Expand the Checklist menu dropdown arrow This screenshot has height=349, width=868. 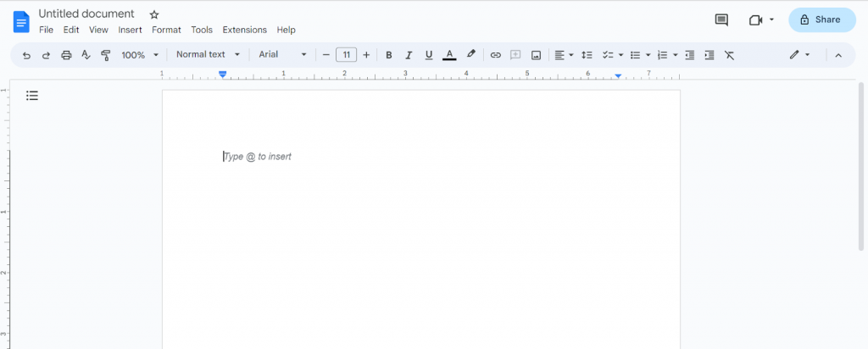tap(620, 55)
